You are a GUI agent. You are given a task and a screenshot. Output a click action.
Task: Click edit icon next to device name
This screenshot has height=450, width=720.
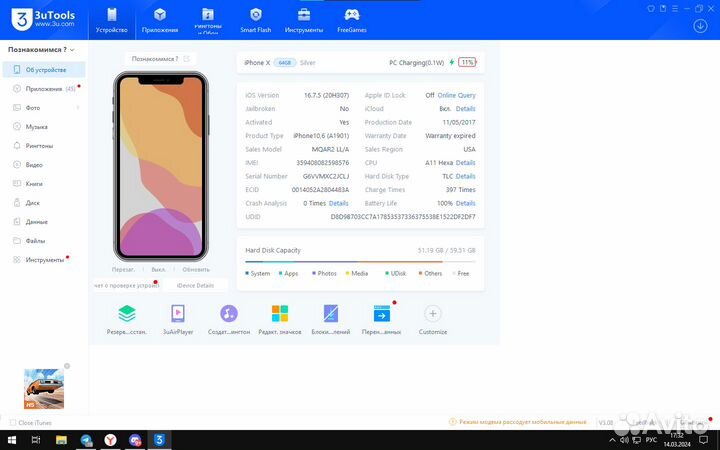coord(186,59)
